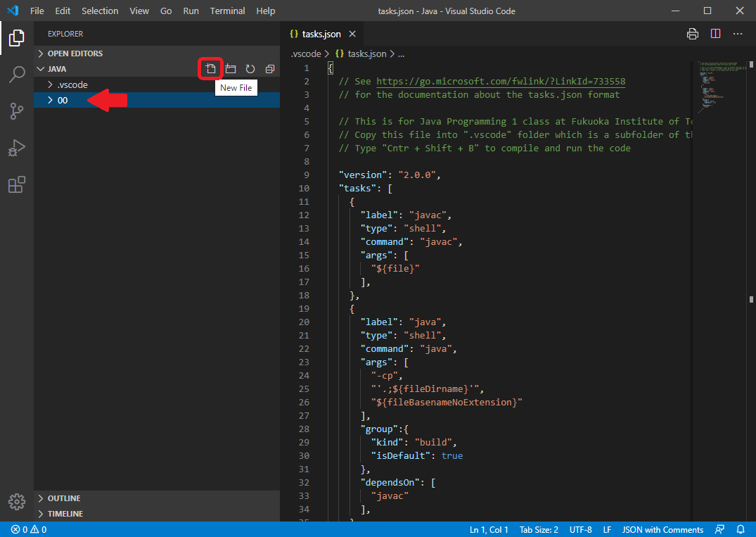Open the Selection menu
Image resolution: width=756 pixels, height=537 pixels.
point(100,11)
